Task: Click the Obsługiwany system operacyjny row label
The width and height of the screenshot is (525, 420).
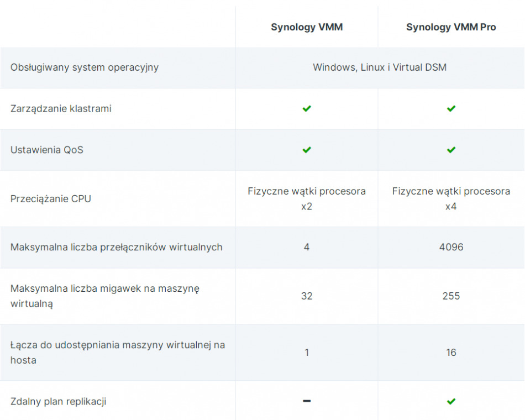Action: [x=85, y=67]
